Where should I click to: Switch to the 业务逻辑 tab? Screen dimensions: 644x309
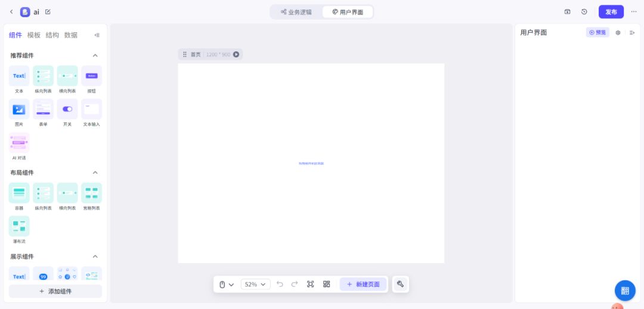(x=296, y=12)
